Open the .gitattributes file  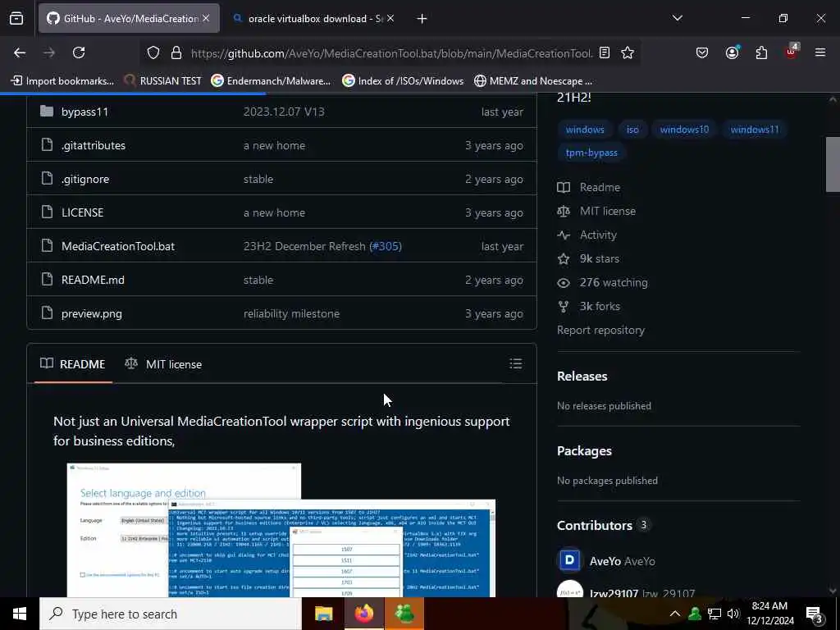point(94,146)
